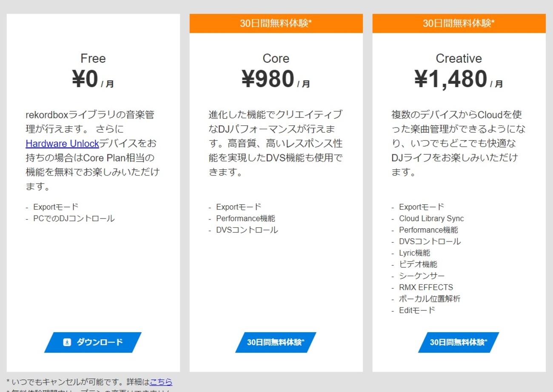This screenshot has height=392, width=553.
Task: Click the ¥1,480 monthly price
Action: [459, 80]
